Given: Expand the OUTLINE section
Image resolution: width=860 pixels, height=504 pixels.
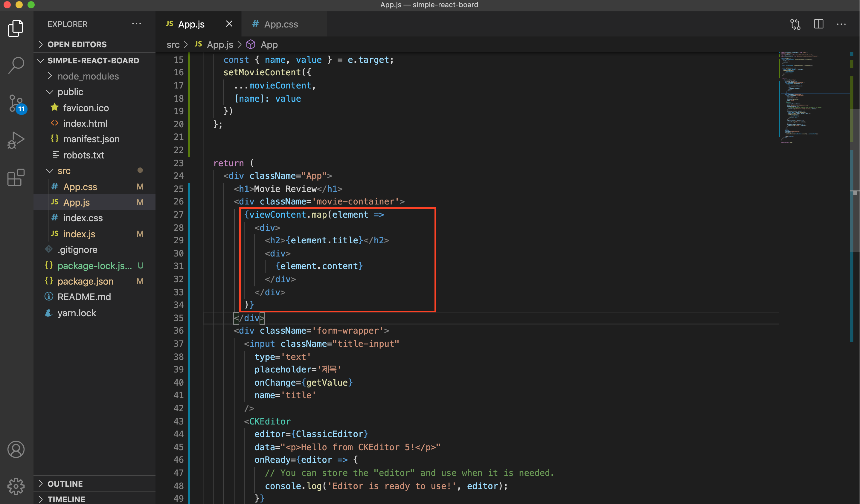Looking at the screenshot, I should click(x=65, y=484).
